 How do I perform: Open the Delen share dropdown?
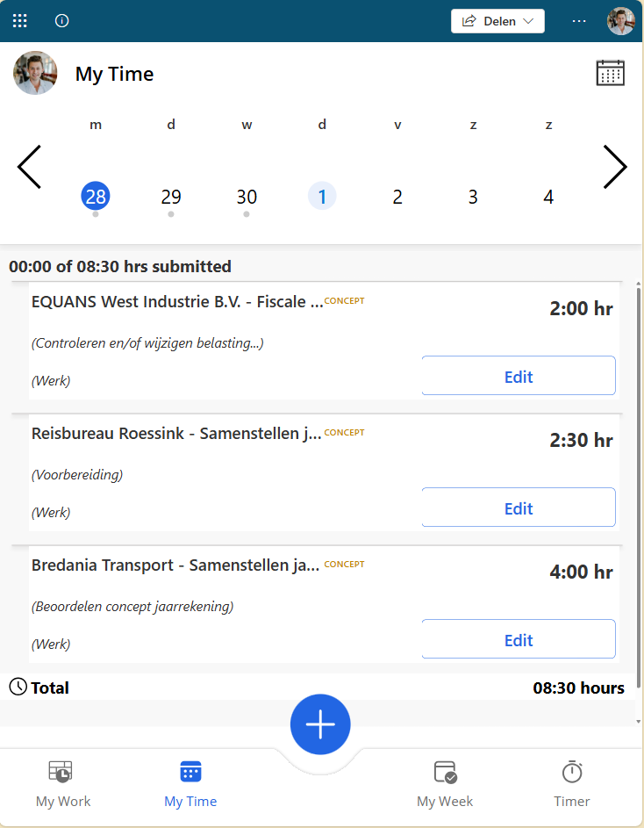497,21
